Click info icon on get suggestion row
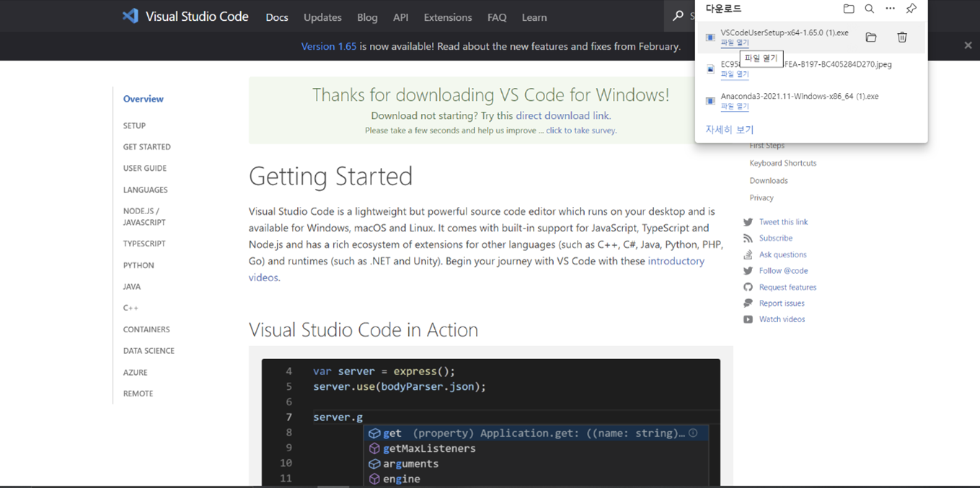The height and width of the screenshot is (488, 980). click(x=693, y=433)
